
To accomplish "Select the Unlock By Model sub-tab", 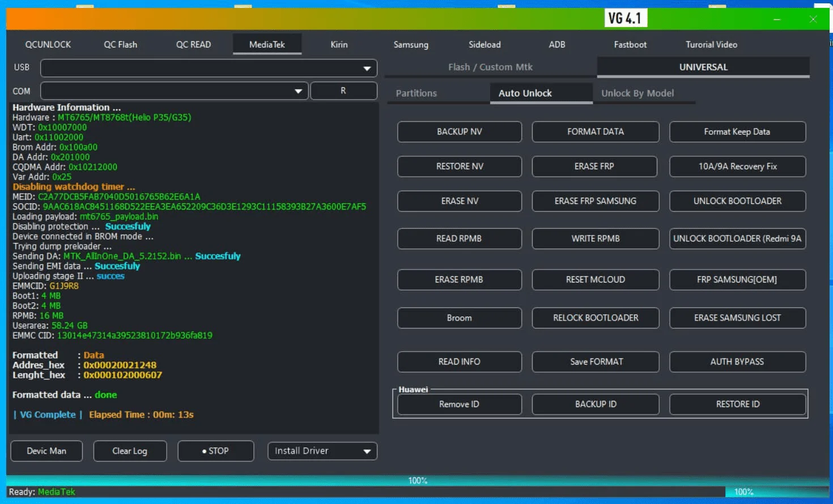I will tap(637, 93).
